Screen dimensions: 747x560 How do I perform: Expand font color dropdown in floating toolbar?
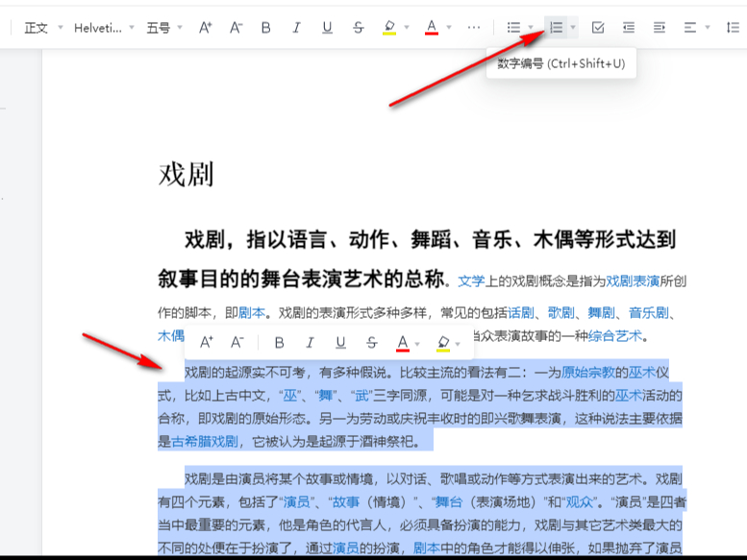[418, 344]
